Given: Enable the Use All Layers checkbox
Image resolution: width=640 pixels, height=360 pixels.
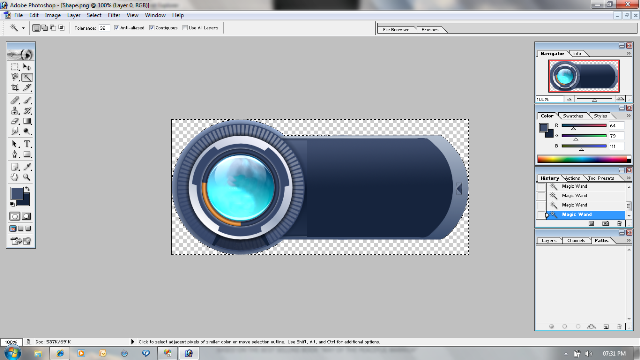Looking at the screenshot, I should [185, 28].
